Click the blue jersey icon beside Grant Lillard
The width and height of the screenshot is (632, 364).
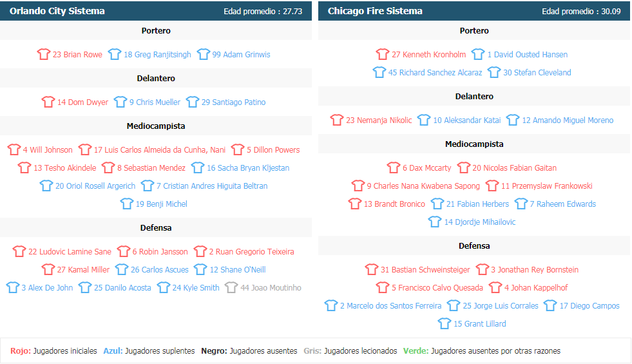[444, 323]
